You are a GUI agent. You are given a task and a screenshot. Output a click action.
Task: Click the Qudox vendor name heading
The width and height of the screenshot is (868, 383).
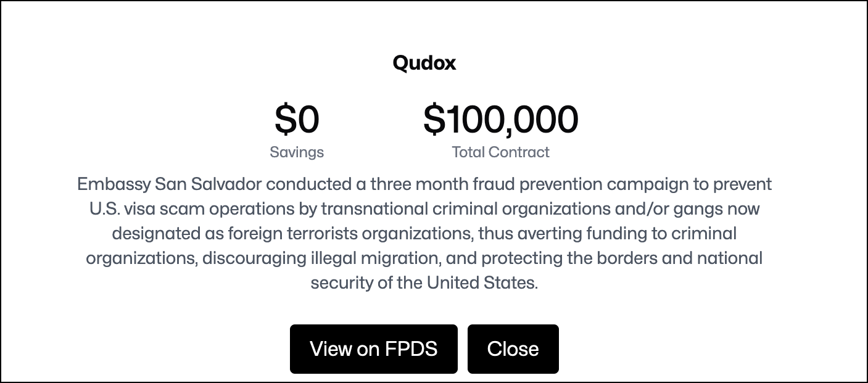coord(424,62)
